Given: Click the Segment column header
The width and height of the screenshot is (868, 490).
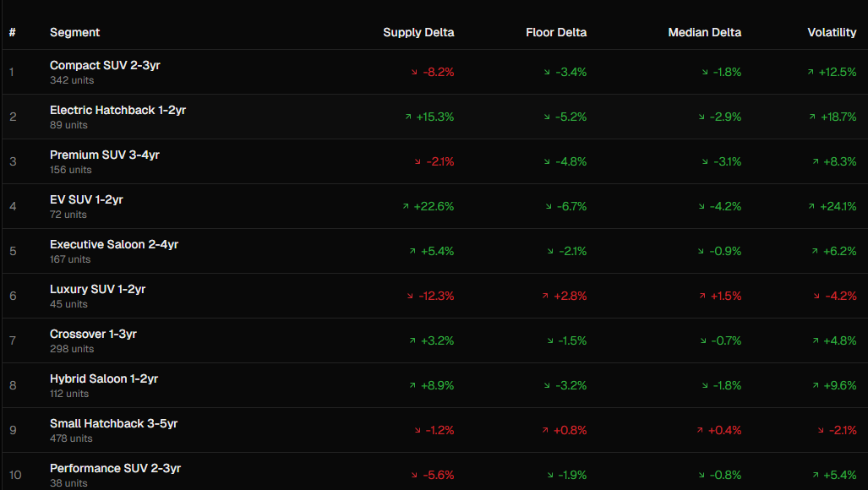Looking at the screenshot, I should click(74, 32).
